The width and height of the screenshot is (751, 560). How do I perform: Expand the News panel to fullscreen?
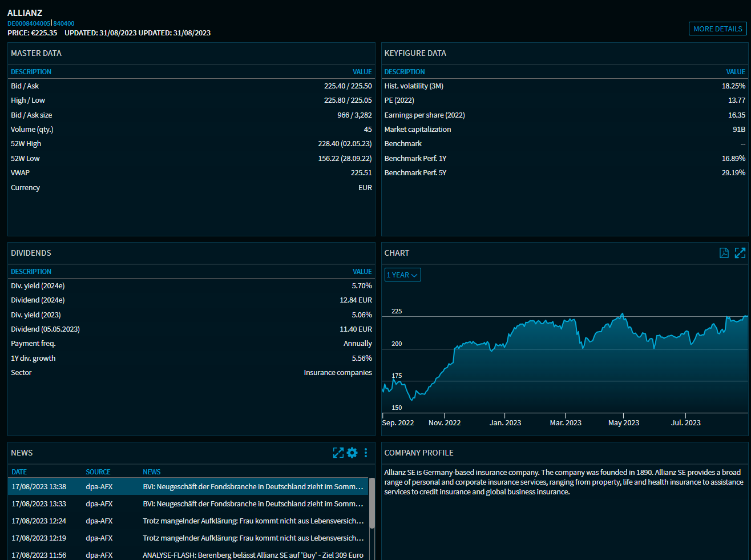tap(338, 453)
